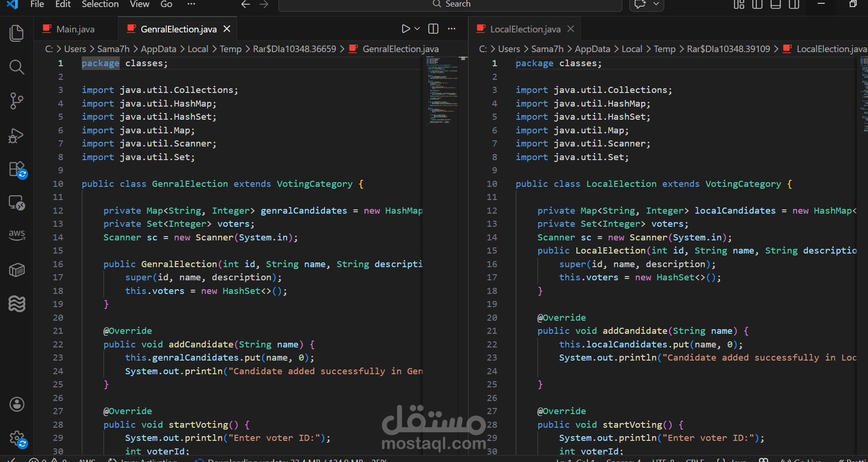Image resolution: width=868 pixels, height=462 pixels.
Task: Open the Explorer view in activity bar
Action: click(x=16, y=33)
